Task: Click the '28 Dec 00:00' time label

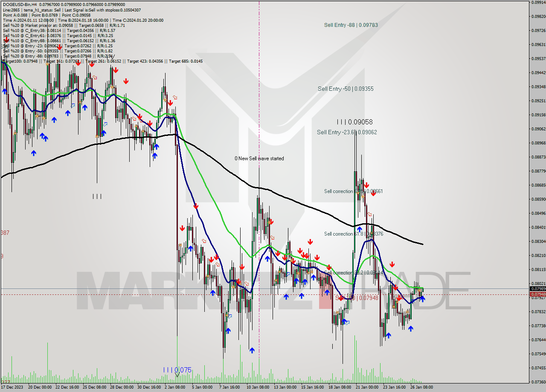Action: pyautogui.click(x=122, y=387)
